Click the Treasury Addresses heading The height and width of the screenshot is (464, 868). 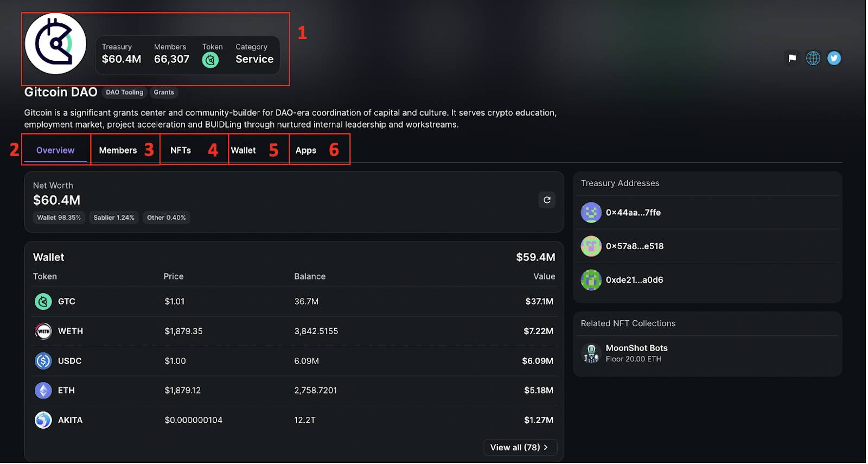click(620, 183)
